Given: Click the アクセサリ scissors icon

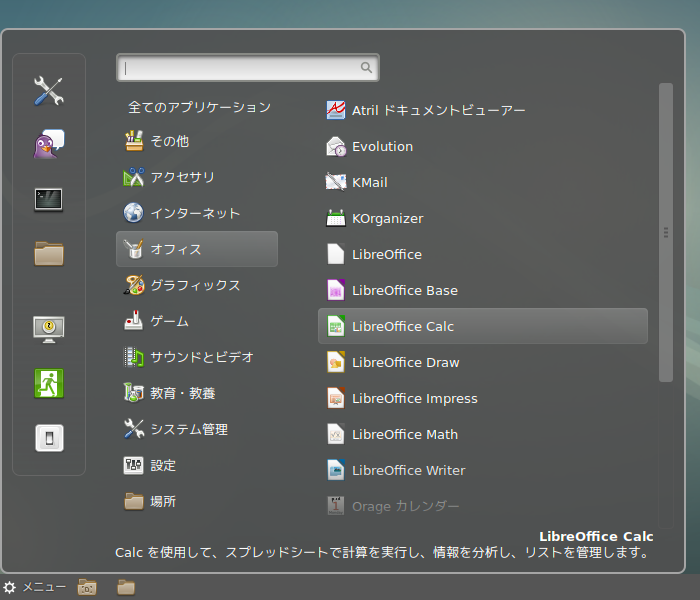Looking at the screenshot, I should [x=134, y=177].
